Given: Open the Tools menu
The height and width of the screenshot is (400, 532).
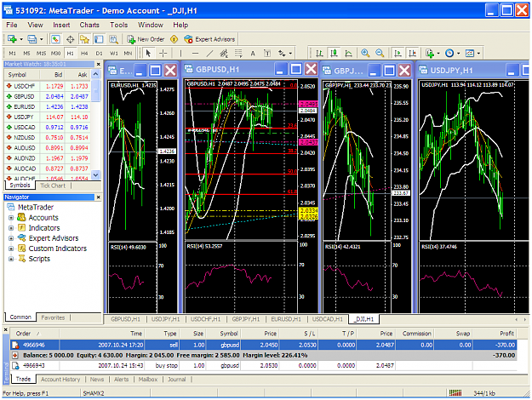Looking at the screenshot, I should 119,25.
